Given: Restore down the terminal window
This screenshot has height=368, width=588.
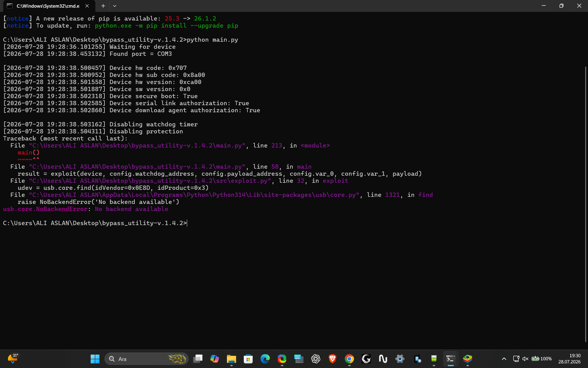Looking at the screenshot, I should point(561,6).
